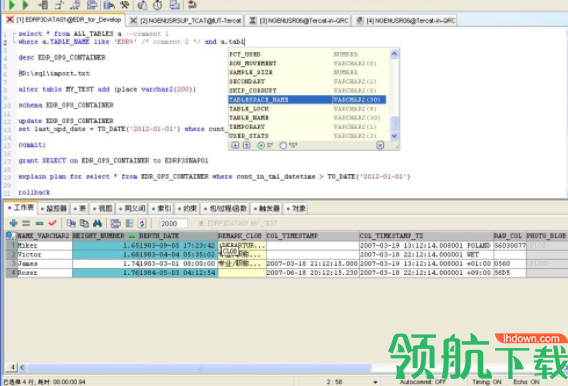Commit changes with the red check mark
The image size is (568, 386).
53,223
